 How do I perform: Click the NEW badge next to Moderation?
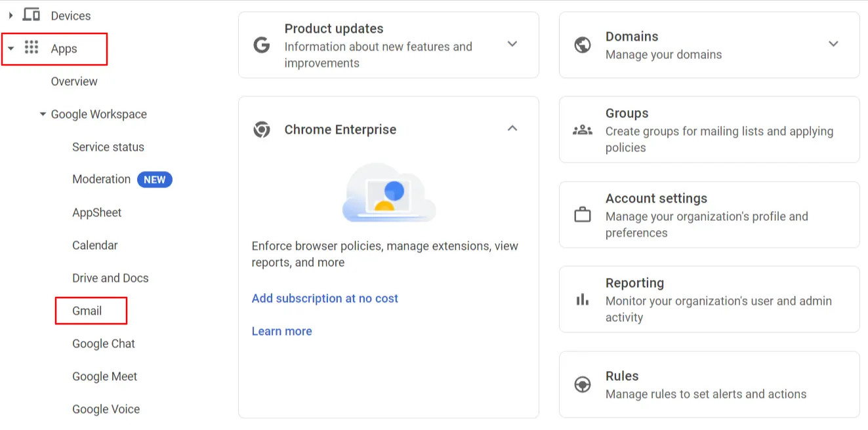155,179
